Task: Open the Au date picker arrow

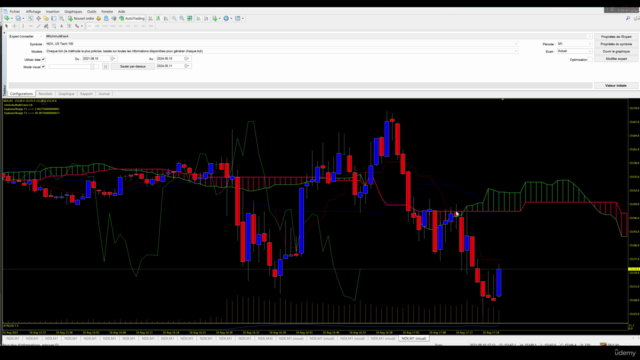Action: pos(187,59)
